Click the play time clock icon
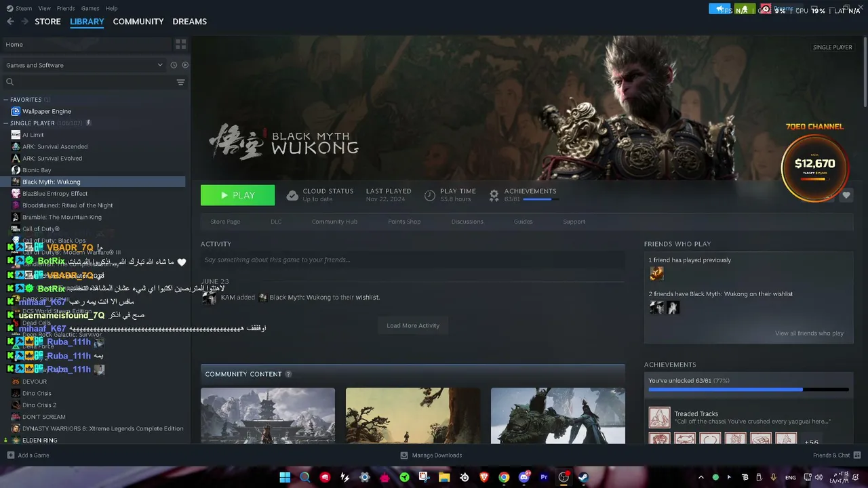 (x=430, y=195)
